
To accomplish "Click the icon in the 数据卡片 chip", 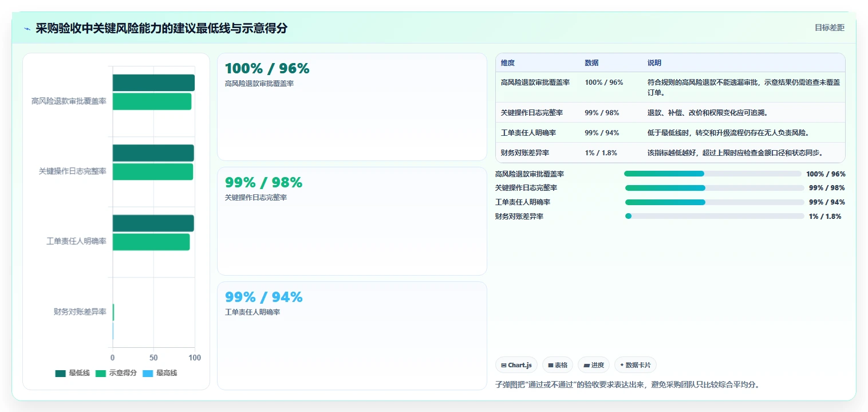I will pos(622,365).
